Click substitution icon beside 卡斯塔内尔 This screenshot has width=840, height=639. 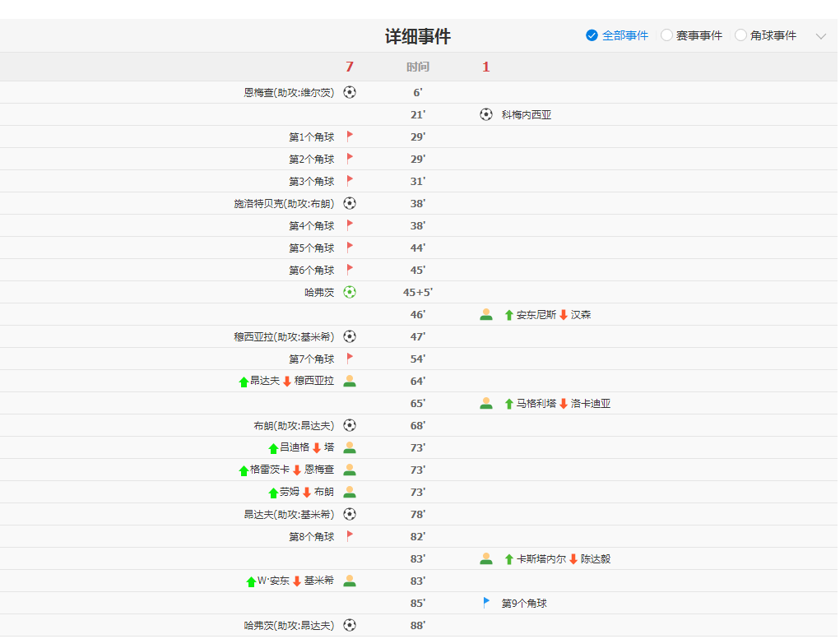[486, 558]
